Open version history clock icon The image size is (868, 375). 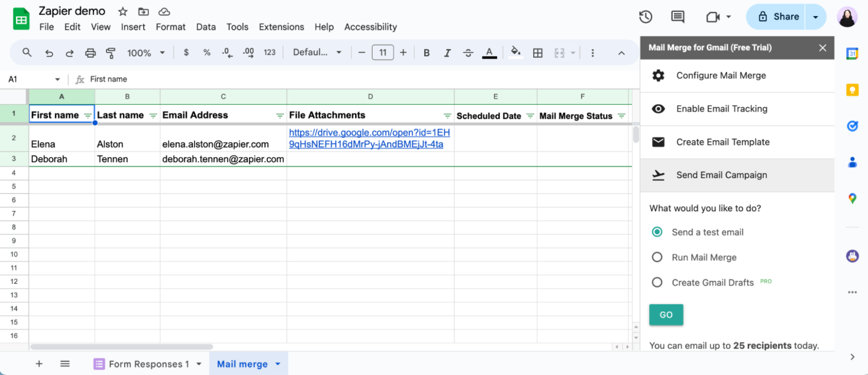coord(645,17)
